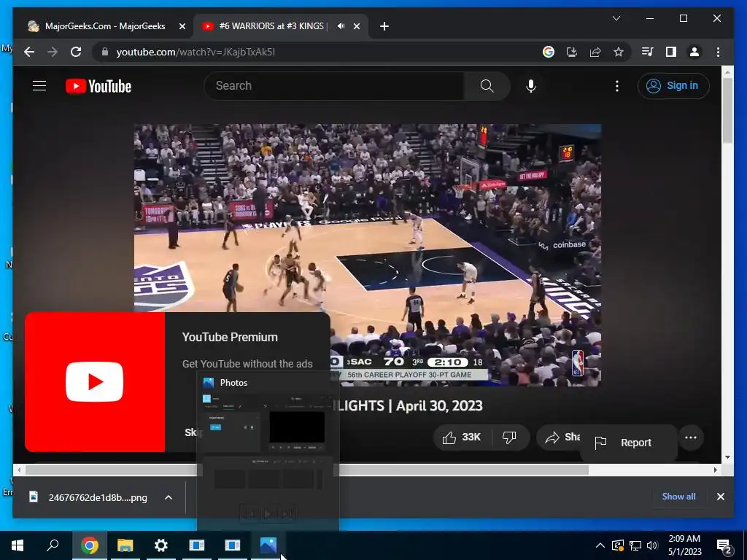Bookmark this page with star

(x=619, y=52)
